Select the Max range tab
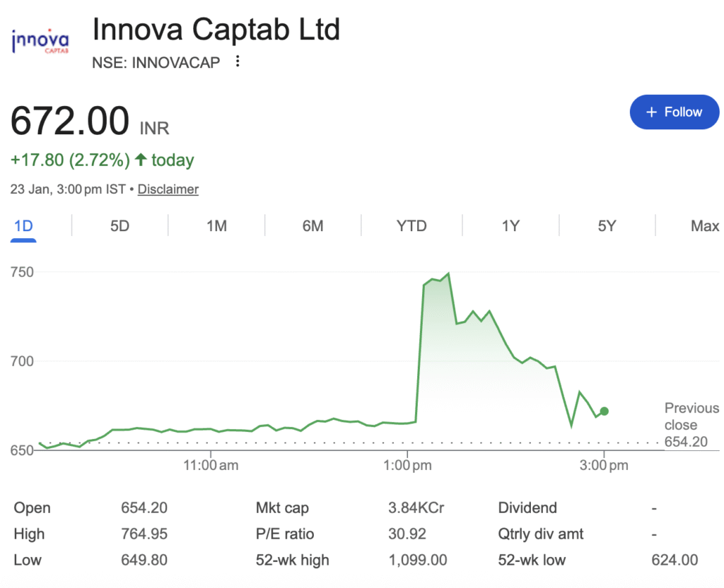The width and height of the screenshot is (724, 588). click(x=704, y=226)
